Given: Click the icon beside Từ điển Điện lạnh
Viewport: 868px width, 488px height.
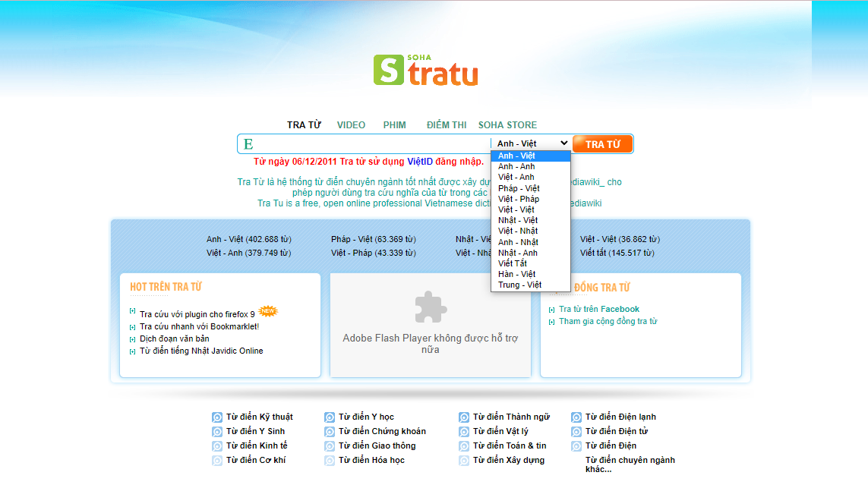Looking at the screenshot, I should point(576,417).
